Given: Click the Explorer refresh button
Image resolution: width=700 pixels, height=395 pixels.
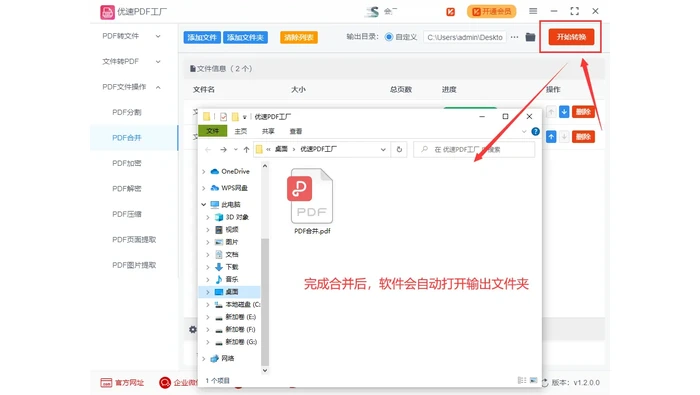Looking at the screenshot, I should pyautogui.click(x=399, y=150).
